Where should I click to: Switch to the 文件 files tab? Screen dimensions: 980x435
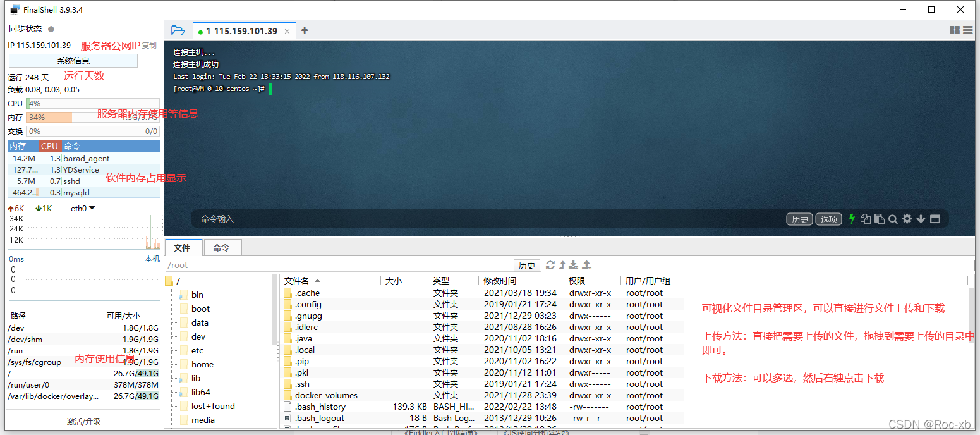pos(183,248)
